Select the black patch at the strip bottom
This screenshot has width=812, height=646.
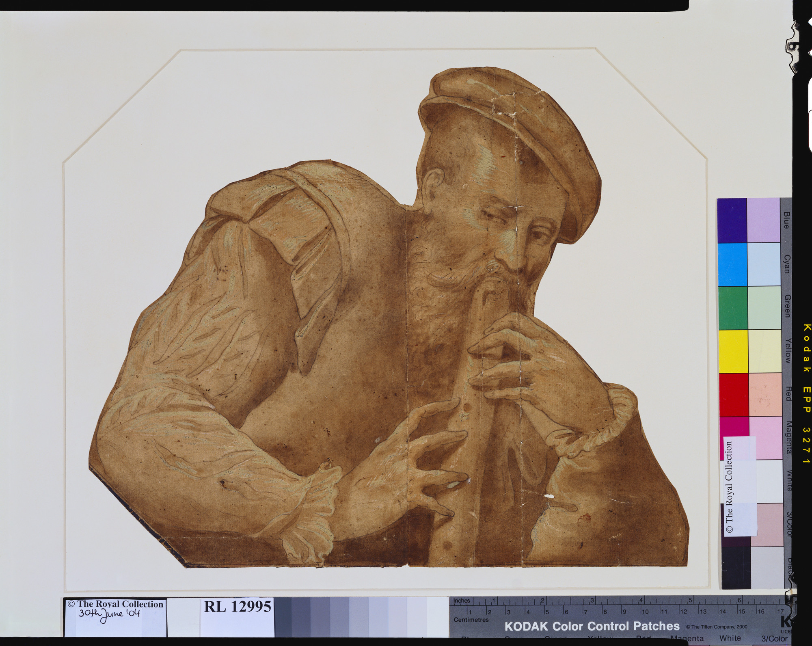click(736, 568)
